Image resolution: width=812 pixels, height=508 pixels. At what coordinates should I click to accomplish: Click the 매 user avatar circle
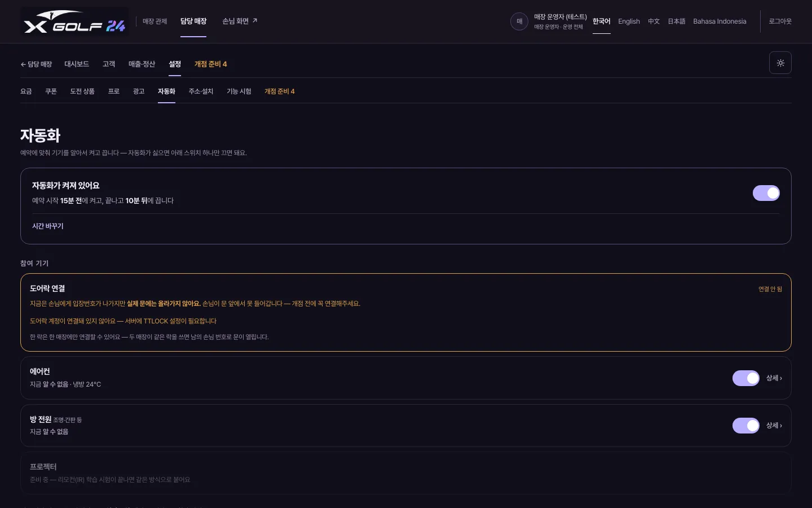tap(519, 21)
